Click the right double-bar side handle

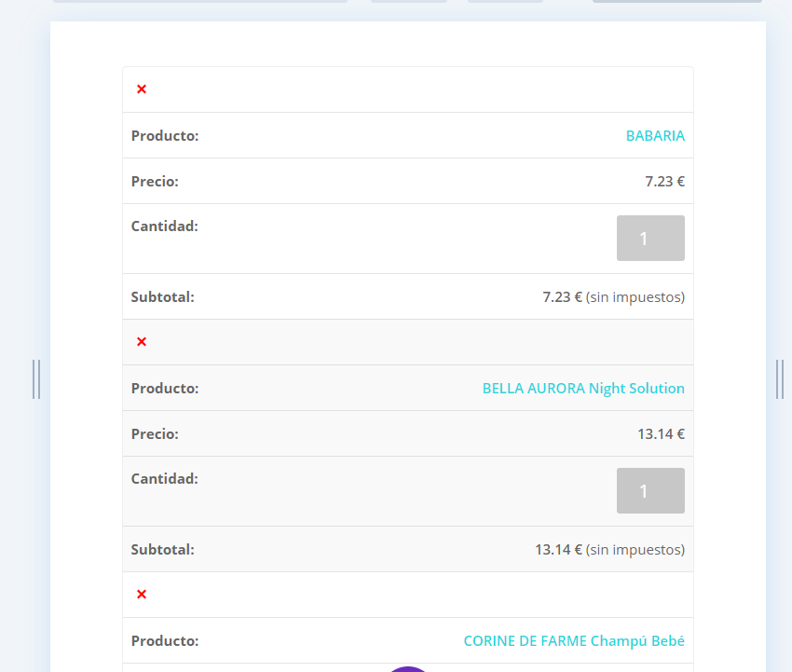[x=780, y=379]
